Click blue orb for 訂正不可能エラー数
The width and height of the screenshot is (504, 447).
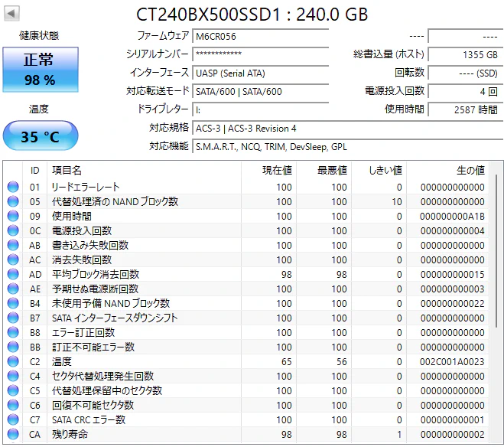[13, 347]
